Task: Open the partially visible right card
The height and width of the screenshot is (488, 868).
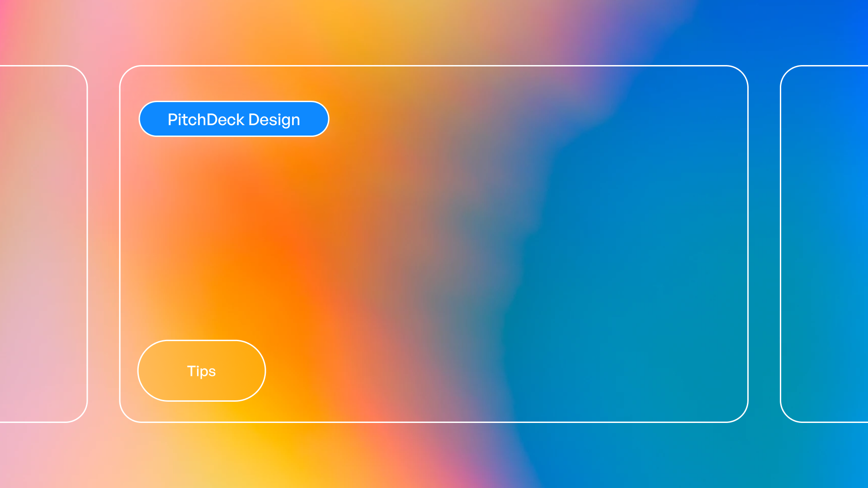Action: pyautogui.click(x=825, y=244)
